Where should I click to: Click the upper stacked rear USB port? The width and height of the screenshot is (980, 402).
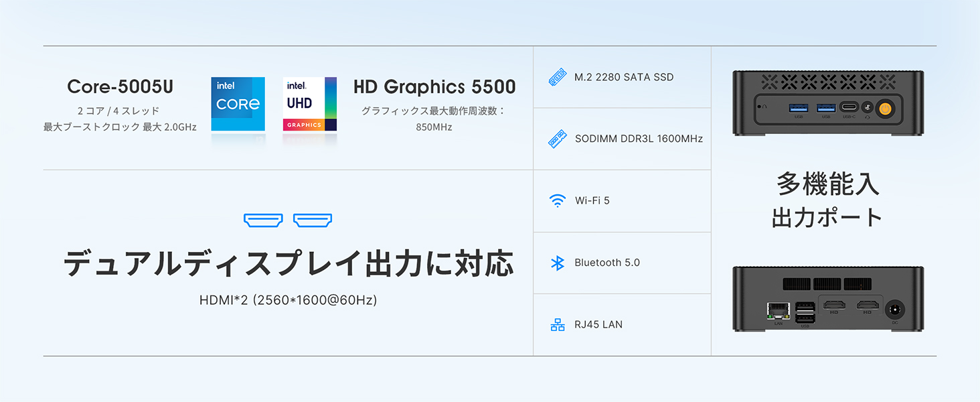click(805, 307)
